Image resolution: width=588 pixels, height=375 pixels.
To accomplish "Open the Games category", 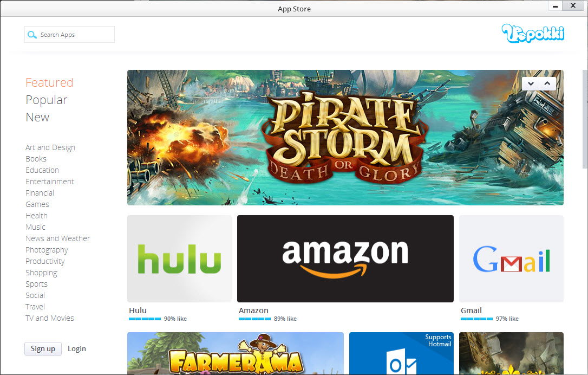I will click(37, 204).
